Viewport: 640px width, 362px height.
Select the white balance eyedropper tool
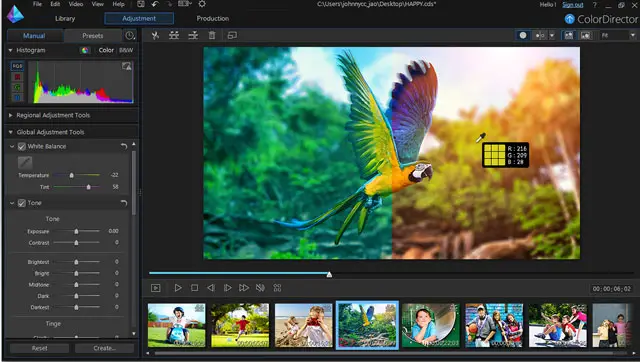point(25,162)
